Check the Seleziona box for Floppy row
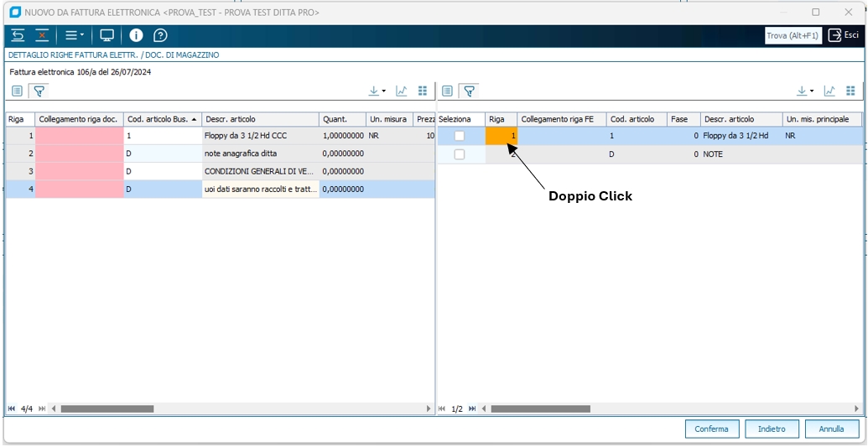The image size is (868, 447). click(460, 136)
